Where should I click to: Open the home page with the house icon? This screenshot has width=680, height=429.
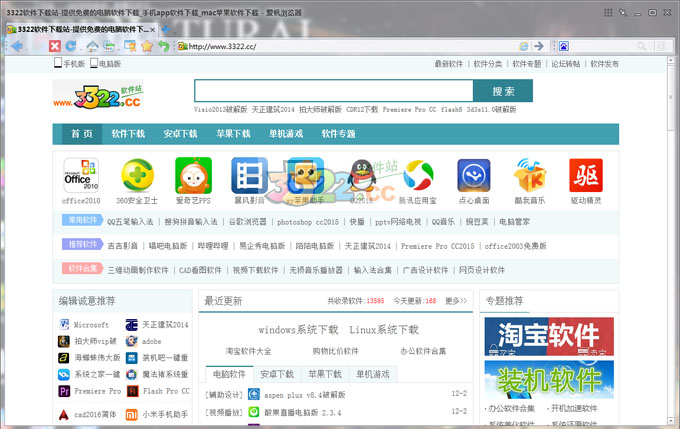tap(92, 46)
